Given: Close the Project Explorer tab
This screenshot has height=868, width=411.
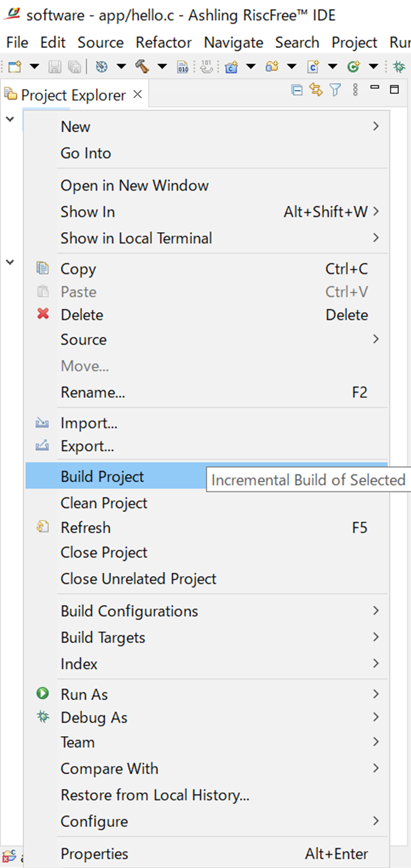Looking at the screenshot, I should click(x=137, y=94).
